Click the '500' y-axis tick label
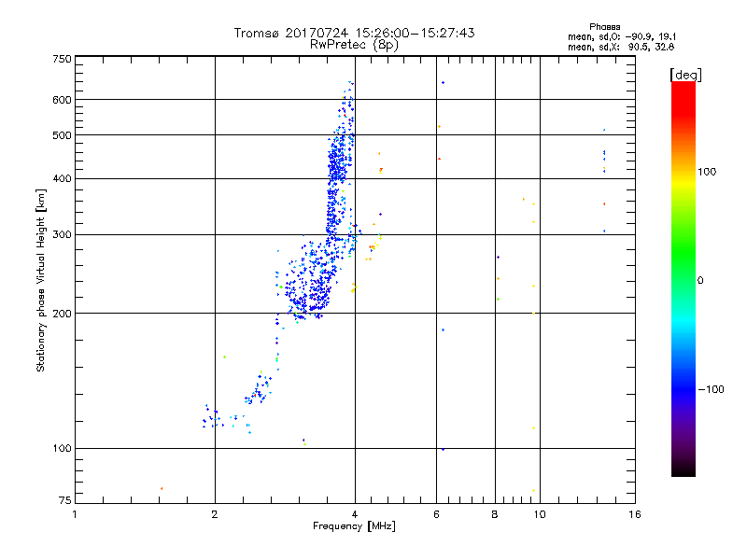747x560 pixels. (x=62, y=135)
